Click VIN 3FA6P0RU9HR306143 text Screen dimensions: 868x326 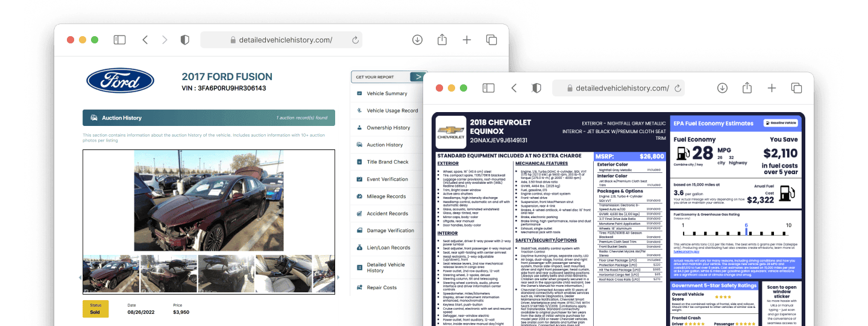224,89
